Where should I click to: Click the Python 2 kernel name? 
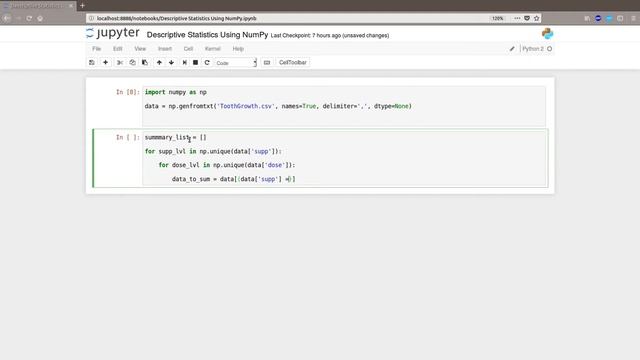point(533,49)
